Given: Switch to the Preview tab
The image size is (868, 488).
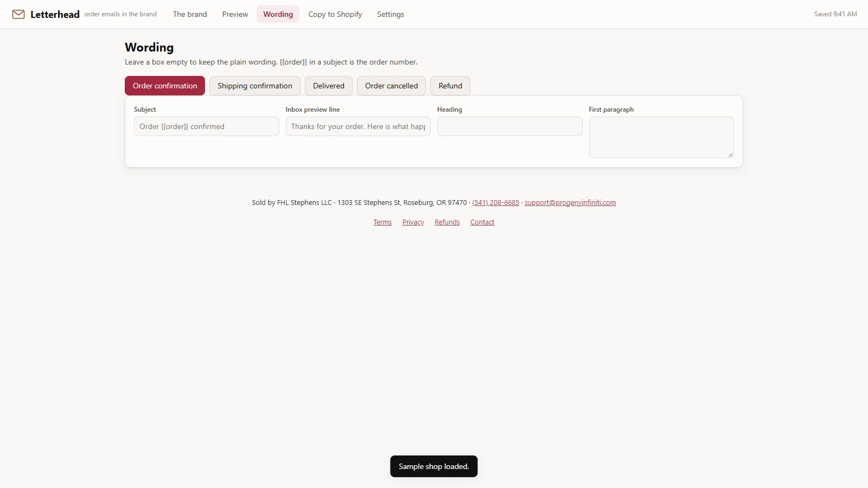Looking at the screenshot, I should [x=235, y=14].
